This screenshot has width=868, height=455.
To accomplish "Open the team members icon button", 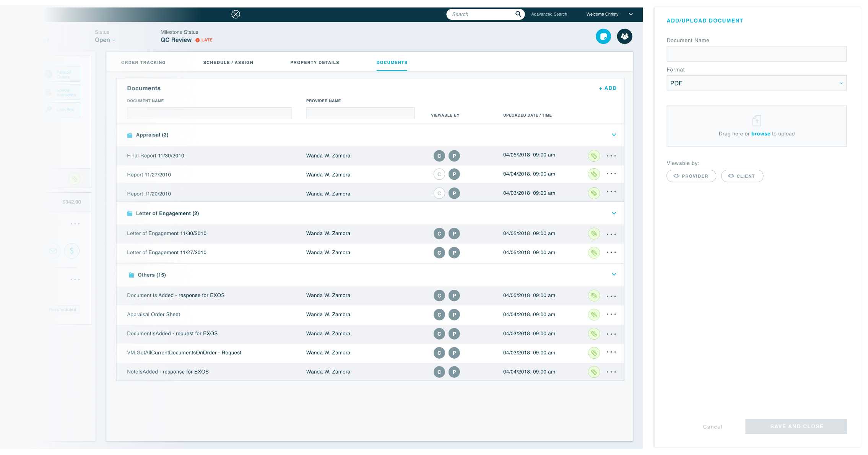I will coord(624,36).
